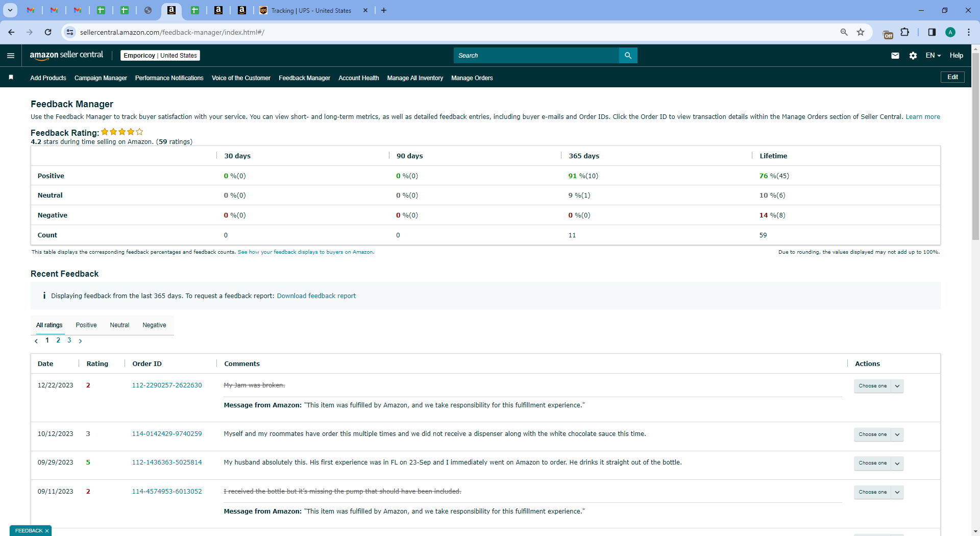Go to feedback page 2

(x=58, y=340)
